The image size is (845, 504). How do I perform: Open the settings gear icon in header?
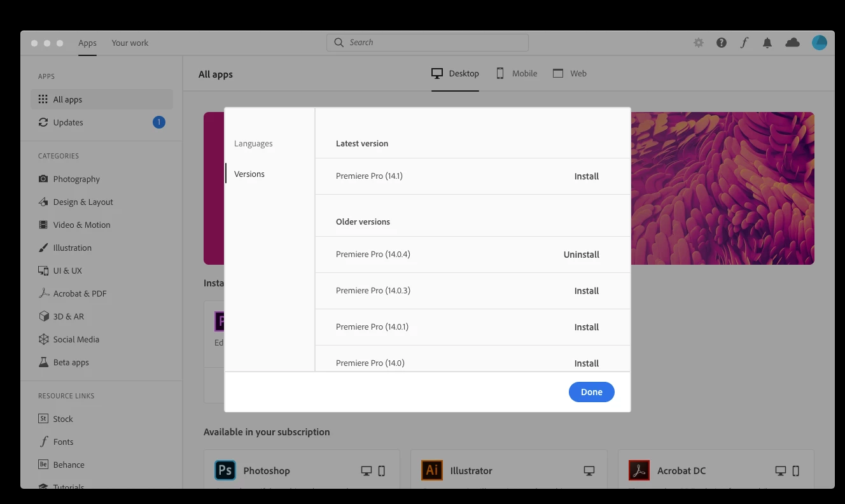[x=699, y=43]
